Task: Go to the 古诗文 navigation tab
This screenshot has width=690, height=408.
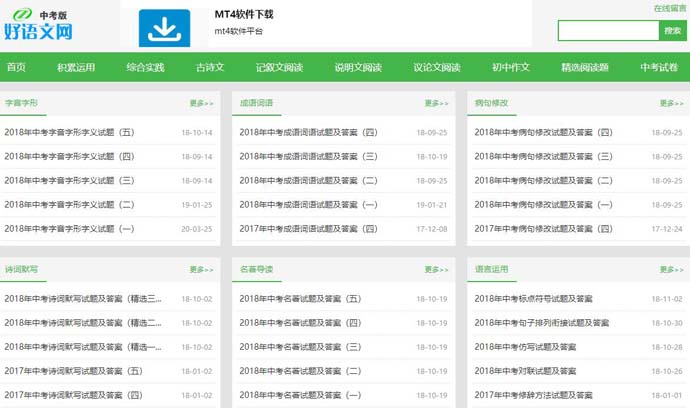Action: (209, 68)
